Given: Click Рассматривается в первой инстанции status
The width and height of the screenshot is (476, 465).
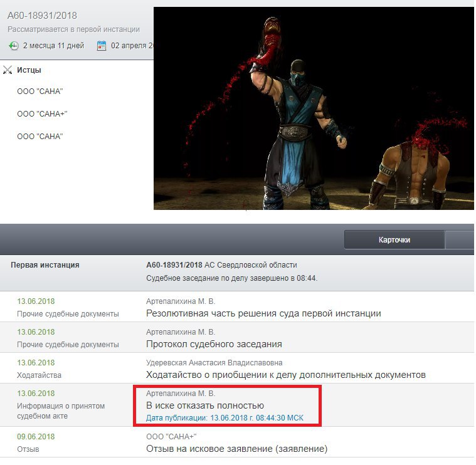Looking at the screenshot, I should click(x=74, y=29).
